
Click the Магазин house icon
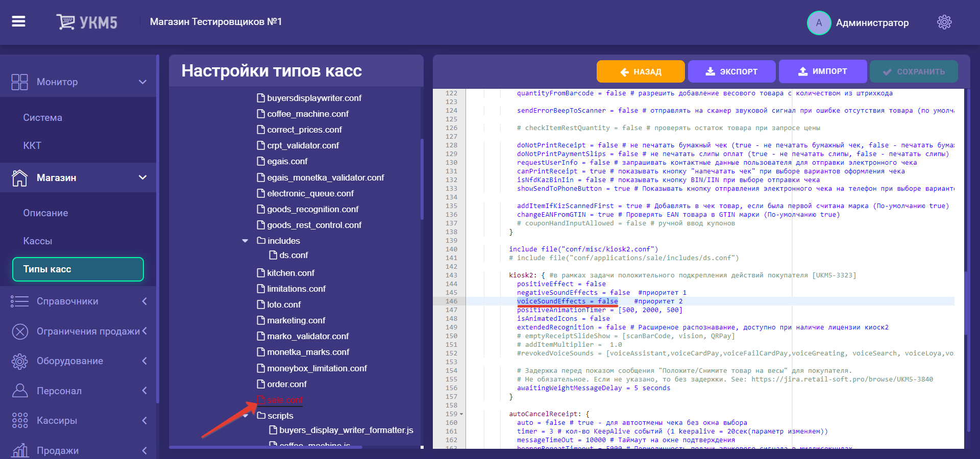coord(19,177)
